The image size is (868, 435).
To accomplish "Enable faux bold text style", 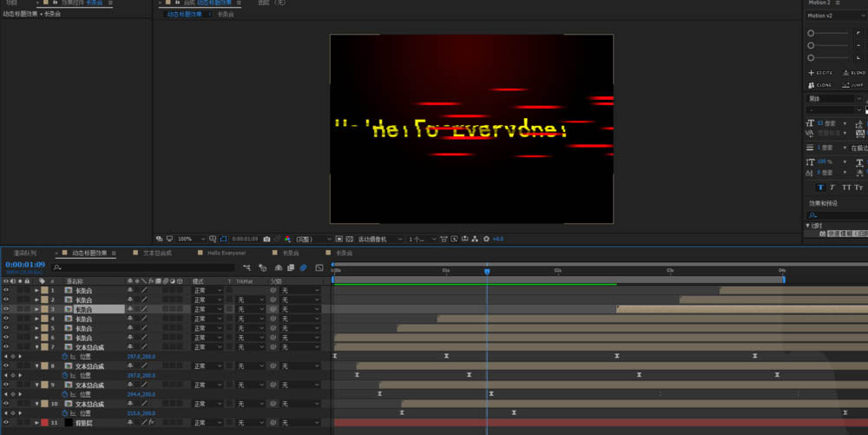I will pyautogui.click(x=820, y=188).
